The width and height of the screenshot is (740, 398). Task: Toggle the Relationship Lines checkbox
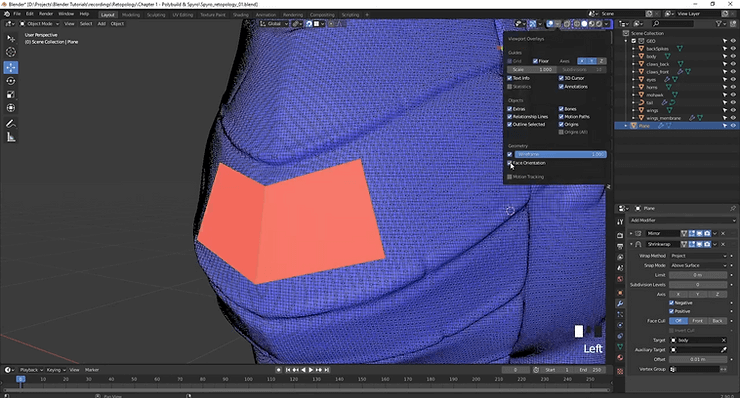(510, 117)
